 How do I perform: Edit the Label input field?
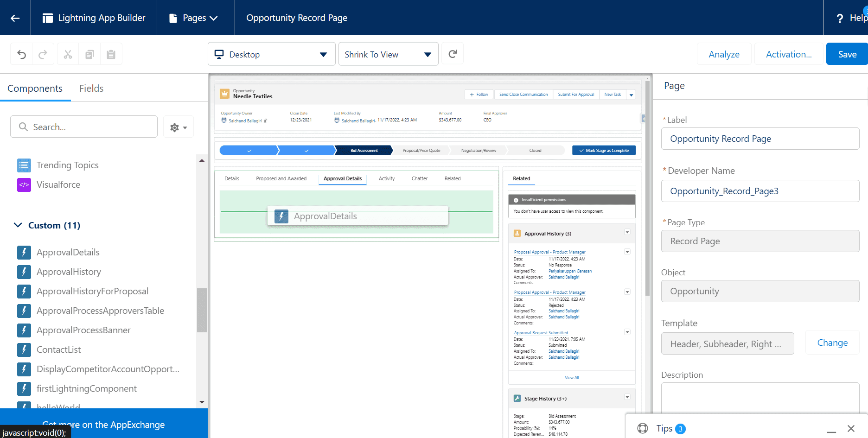coord(760,139)
